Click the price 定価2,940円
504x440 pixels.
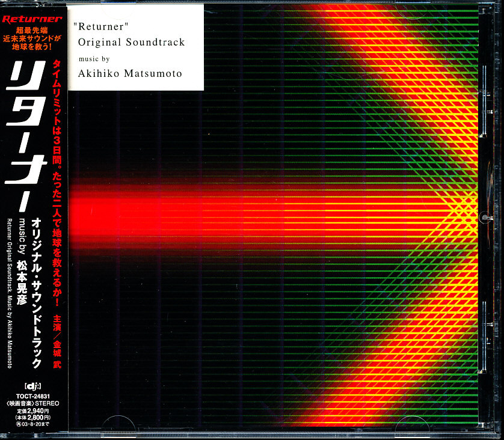[33, 411]
